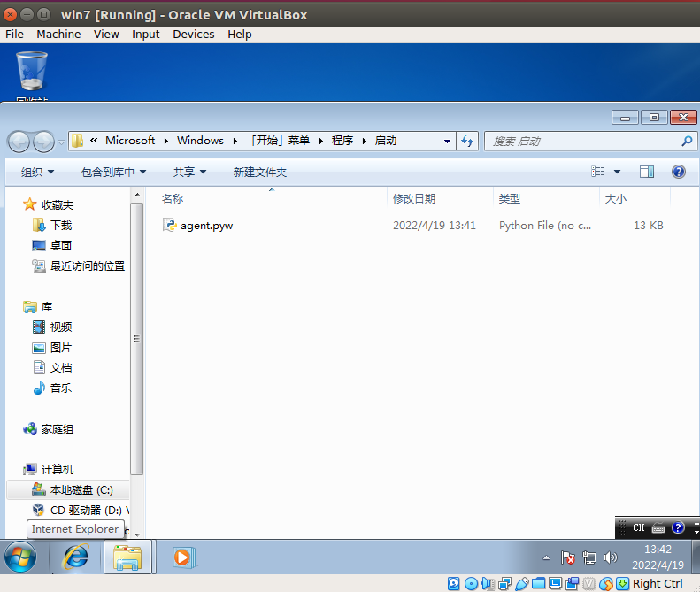Select Microsoft in the breadcrumb path
The width and height of the screenshot is (700, 592).
(x=130, y=141)
